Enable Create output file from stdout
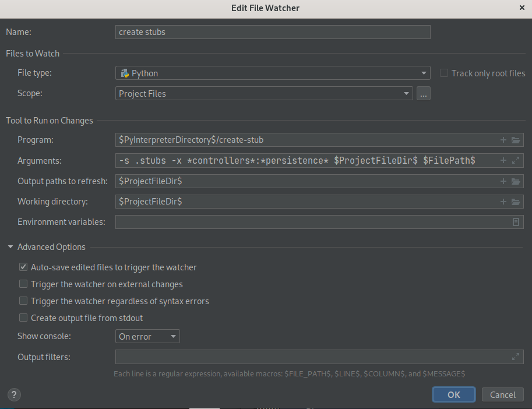The height and width of the screenshot is (409, 532). click(x=23, y=318)
